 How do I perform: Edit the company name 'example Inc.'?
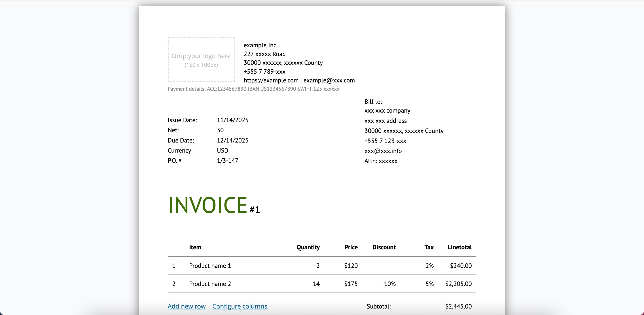pyautogui.click(x=261, y=45)
